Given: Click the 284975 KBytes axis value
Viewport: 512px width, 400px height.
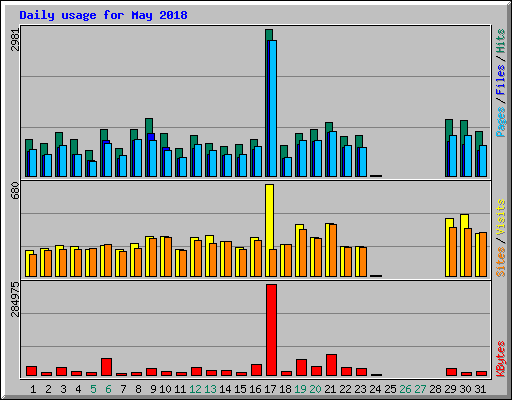Looking at the screenshot, I should click(15, 299).
